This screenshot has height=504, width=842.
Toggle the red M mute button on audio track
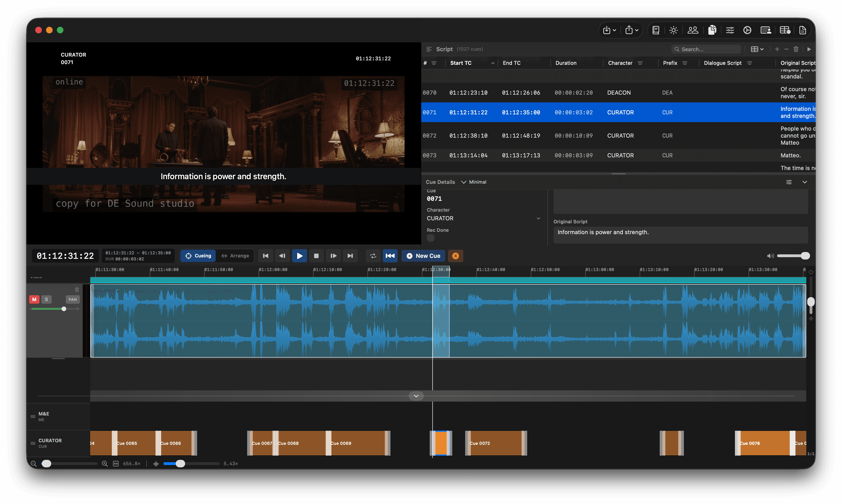34,299
